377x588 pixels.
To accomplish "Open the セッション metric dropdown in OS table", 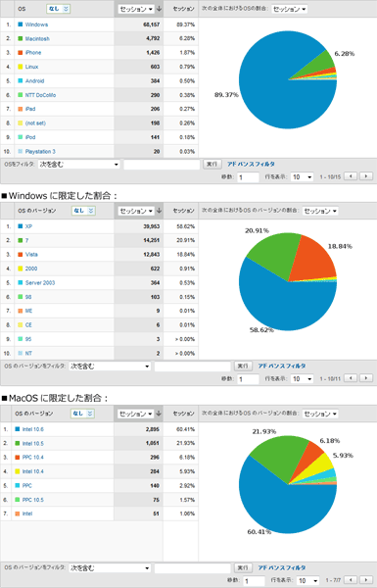I will [136, 9].
